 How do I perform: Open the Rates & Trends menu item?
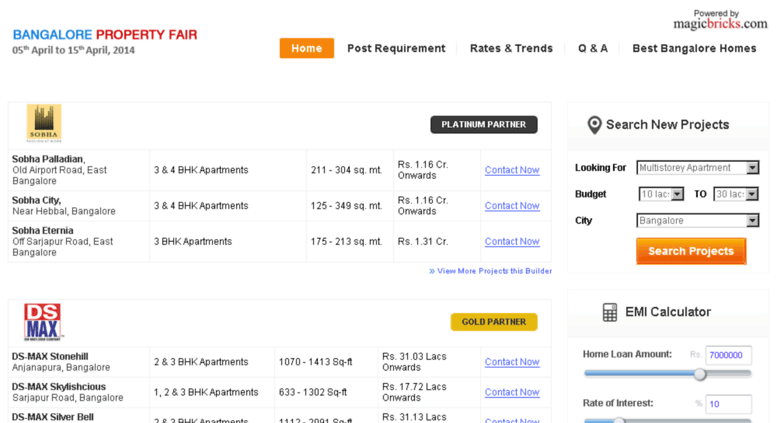511,49
